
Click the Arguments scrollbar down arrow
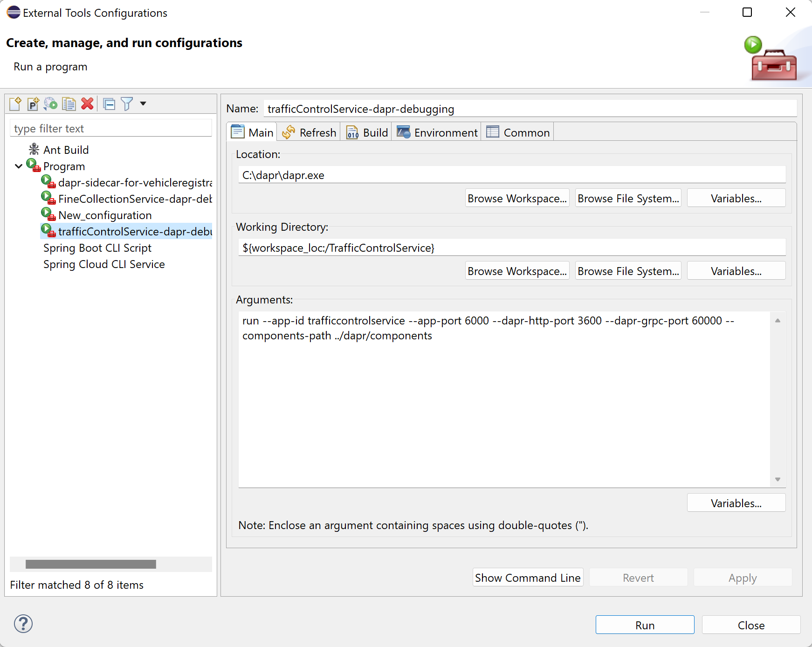pyautogui.click(x=778, y=479)
